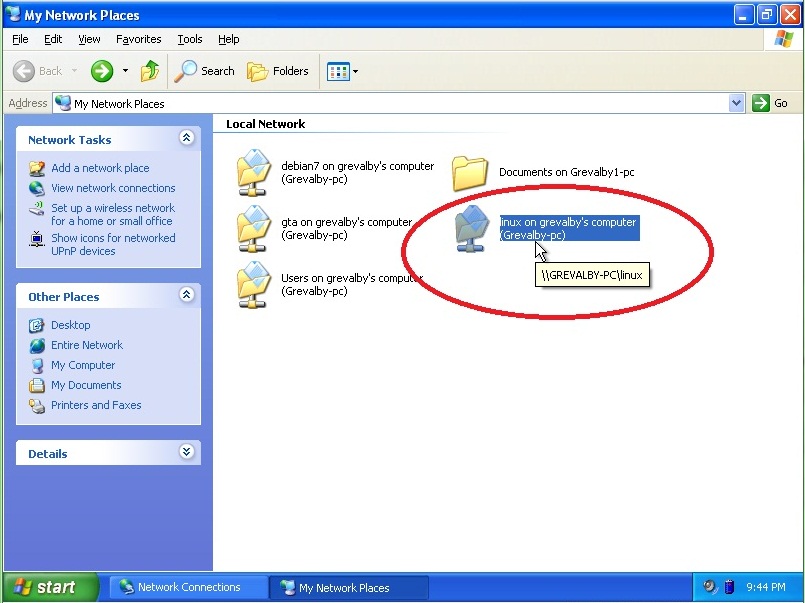
Task: Click the green Go button
Action: click(770, 103)
